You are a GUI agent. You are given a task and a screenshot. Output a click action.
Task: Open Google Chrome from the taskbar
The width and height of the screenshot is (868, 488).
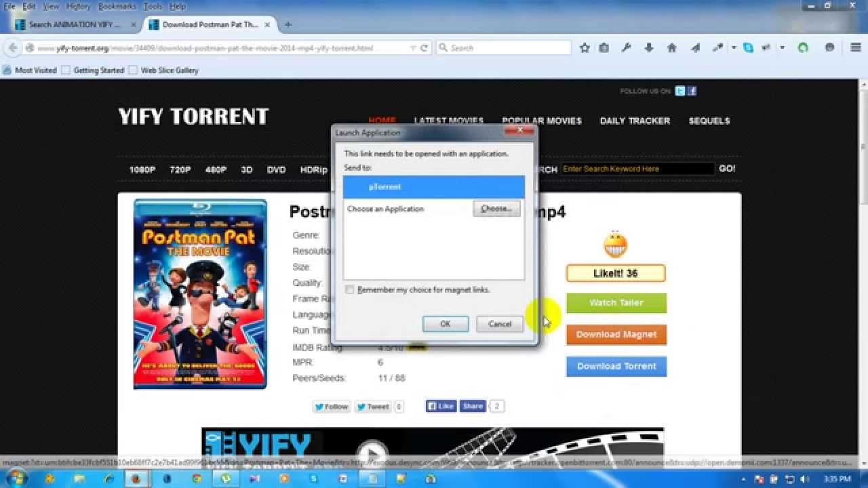click(196, 479)
